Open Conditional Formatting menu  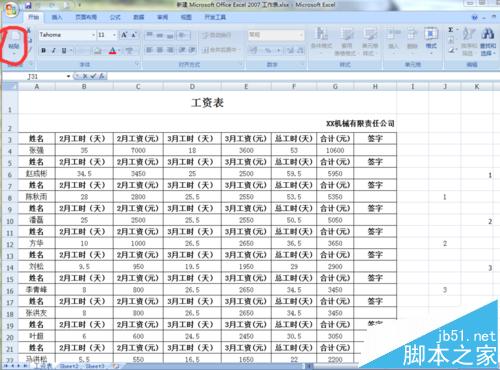(x=322, y=42)
